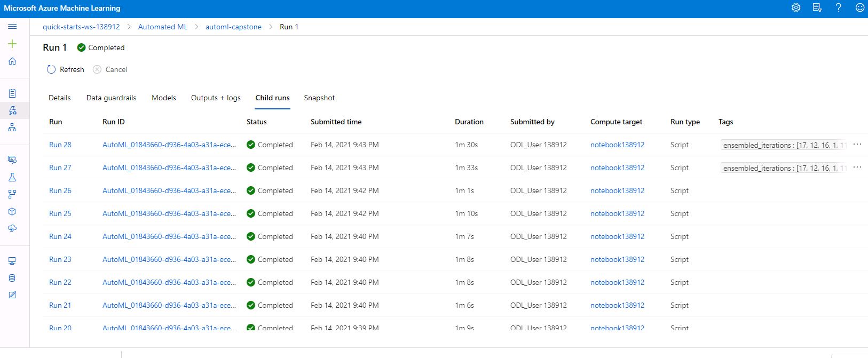Click the Tags column header
The width and height of the screenshot is (868, 358).
click(726, 122)
